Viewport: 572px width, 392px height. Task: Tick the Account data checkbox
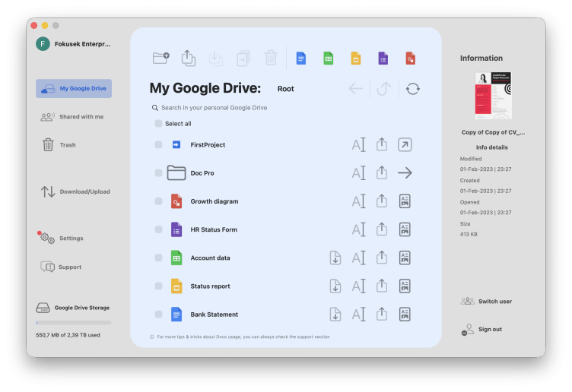(x=158, y=258)
